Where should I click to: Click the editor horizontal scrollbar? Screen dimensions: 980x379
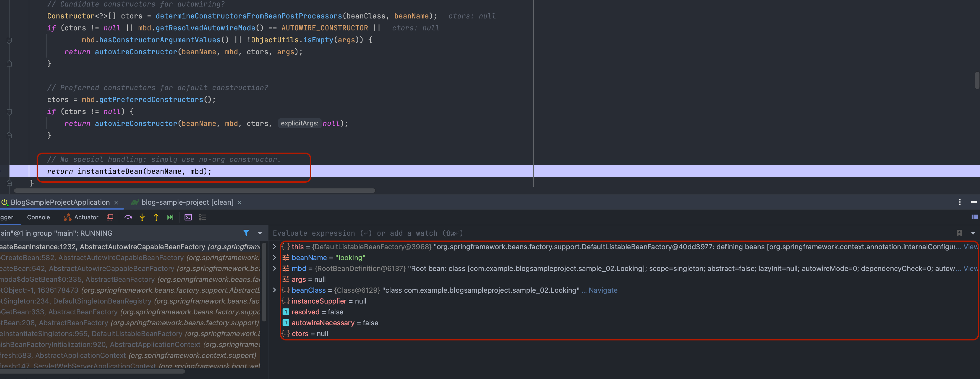click(194, 191)
